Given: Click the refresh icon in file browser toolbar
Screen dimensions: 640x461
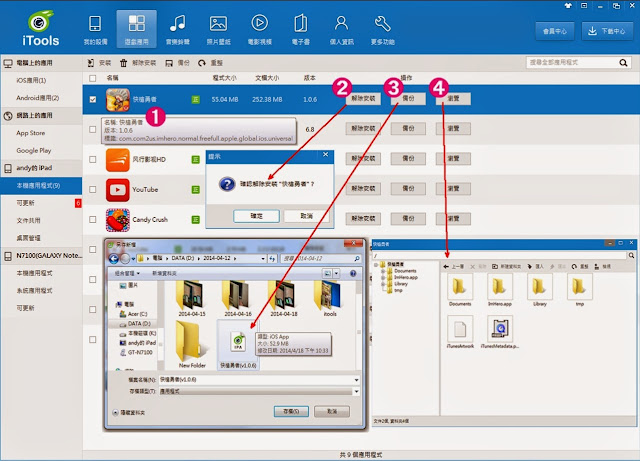Looking at the screenshot, I should tap(574, 267).
